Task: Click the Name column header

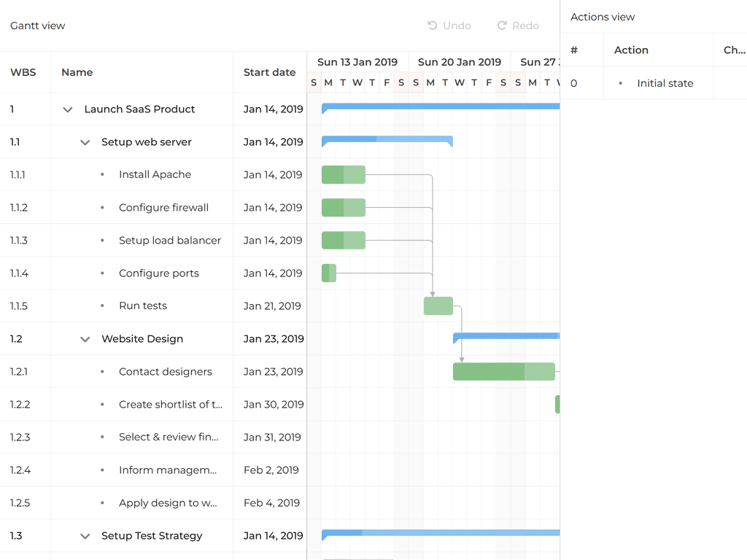Action: pos(77,72)
